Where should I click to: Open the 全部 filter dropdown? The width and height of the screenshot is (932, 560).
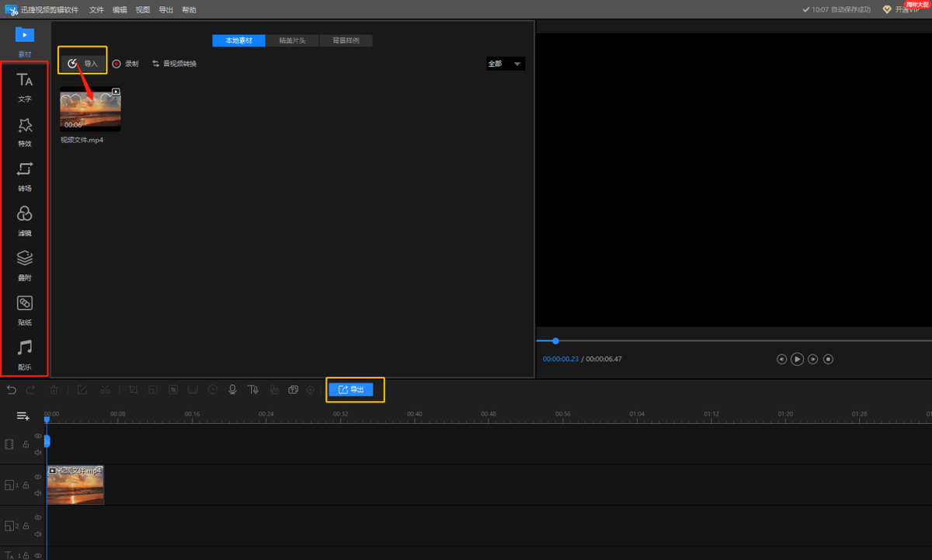tap(505, 64)
